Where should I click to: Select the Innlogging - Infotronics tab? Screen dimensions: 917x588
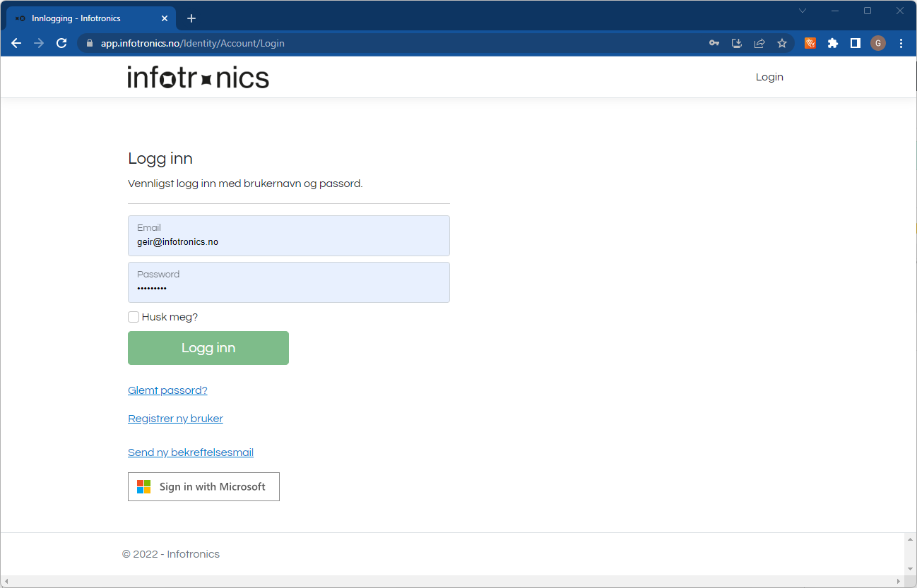(91, 18)
